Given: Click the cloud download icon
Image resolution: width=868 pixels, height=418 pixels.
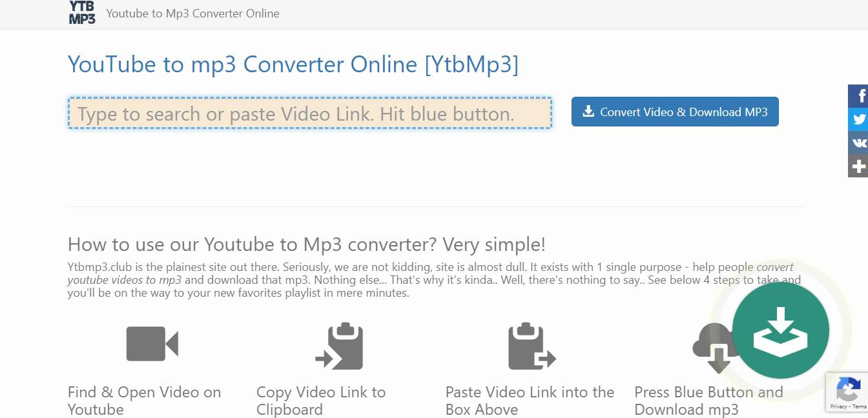Looking at the screenshot, I should 714,348.
